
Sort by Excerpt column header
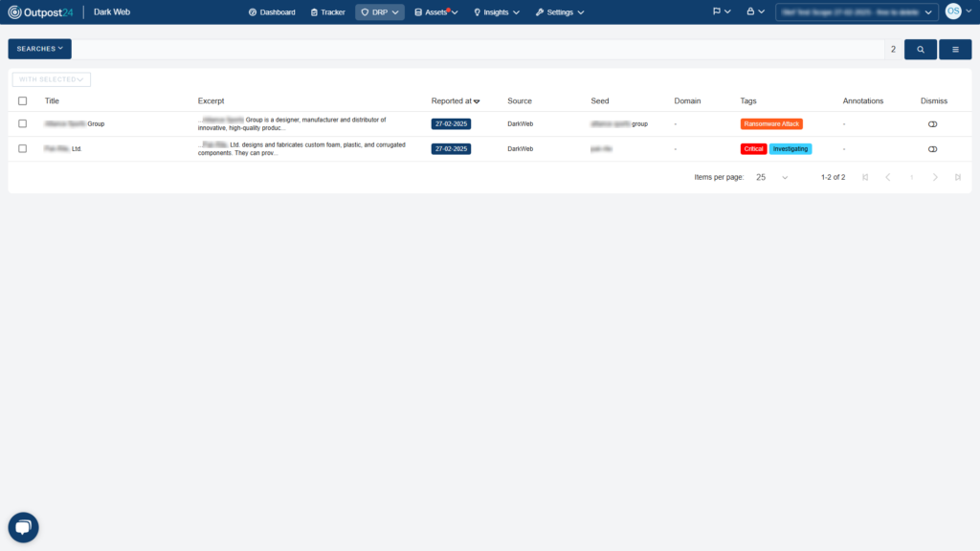pyautogui.click(x=211, y=100)
